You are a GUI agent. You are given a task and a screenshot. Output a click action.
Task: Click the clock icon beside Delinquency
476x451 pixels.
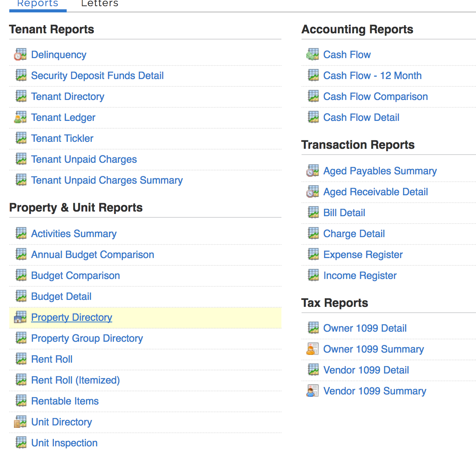pos(20,55)
